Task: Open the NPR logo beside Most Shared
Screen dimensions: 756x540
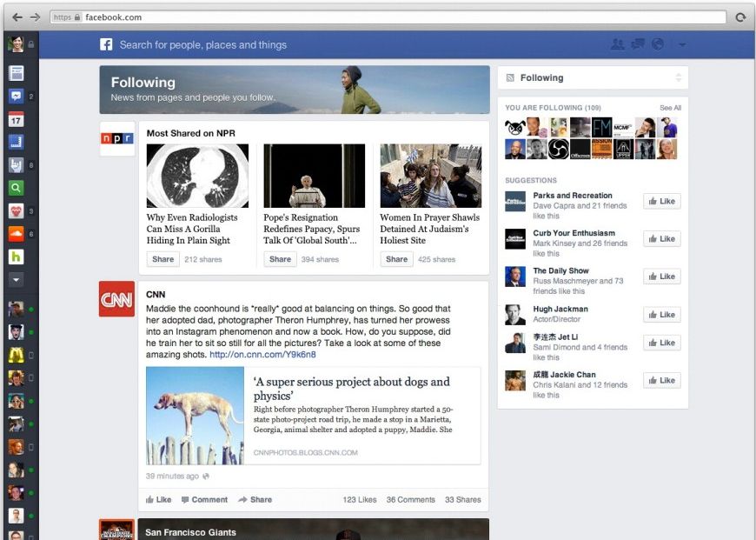Action: [x=117, y=138]
